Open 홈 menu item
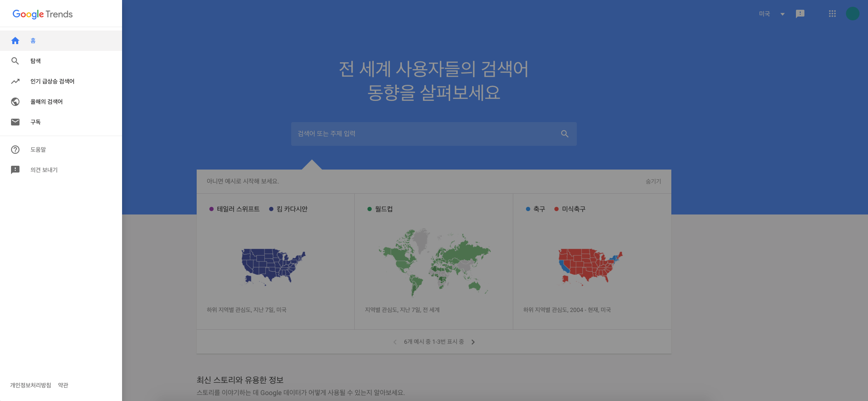The width and height of the screenshot is (868, 401). [x=61, y=41]
